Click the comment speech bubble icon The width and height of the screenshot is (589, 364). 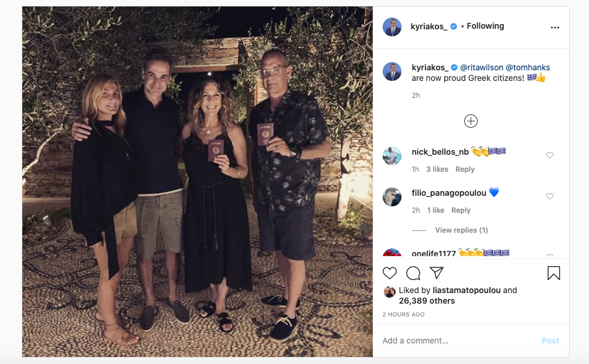click(413, 273)
